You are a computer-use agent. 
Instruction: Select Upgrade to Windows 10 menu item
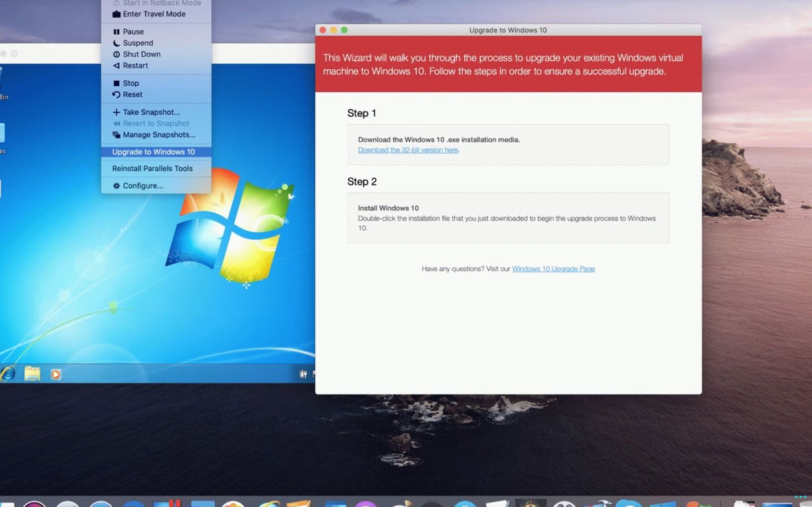click(x=156, y=152)
